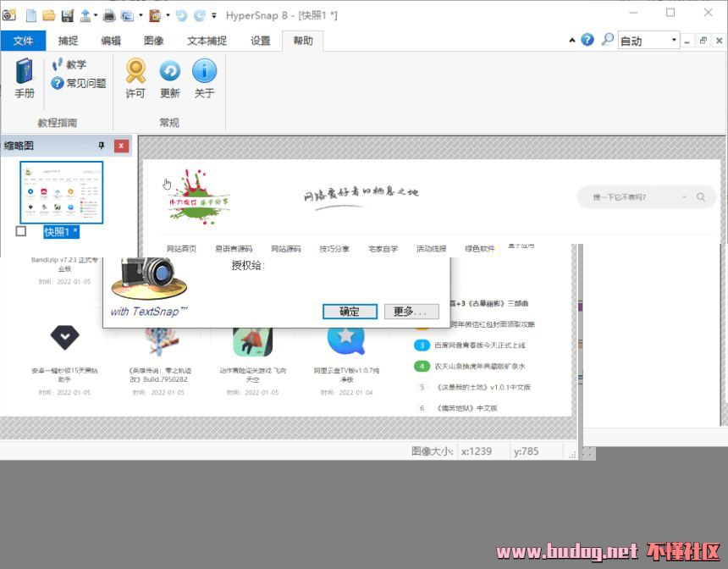Switch to the 设置 ribbon tab
Screen dimensions: 728x569
coord(261,41)
